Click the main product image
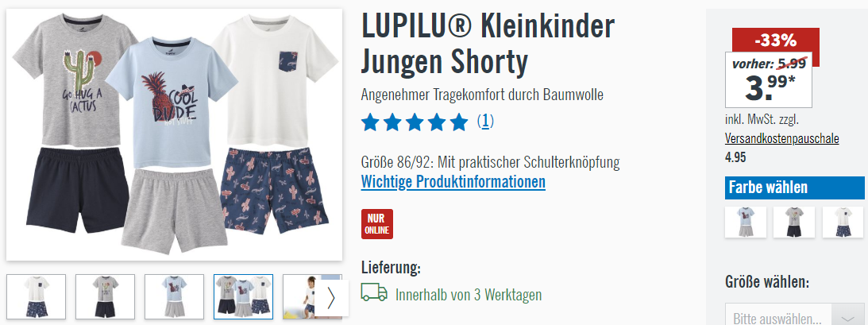 tap(175, 134)
